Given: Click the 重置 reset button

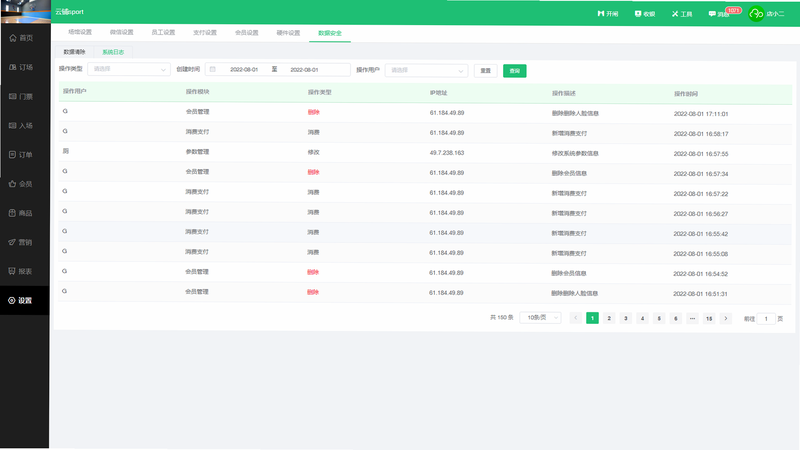Looking at the screenshot, I should (485, 71).
